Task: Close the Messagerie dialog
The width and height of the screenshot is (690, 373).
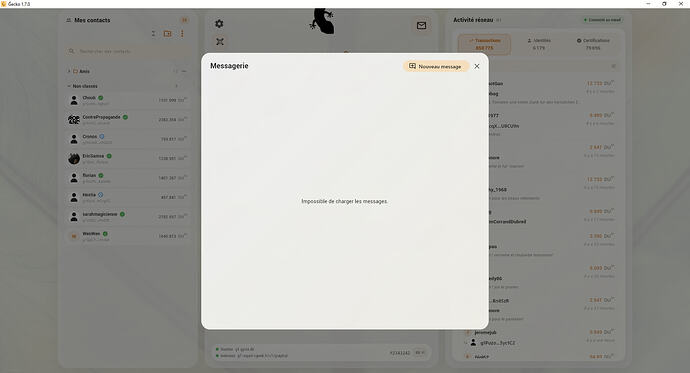Action: [x=477, y=66]
